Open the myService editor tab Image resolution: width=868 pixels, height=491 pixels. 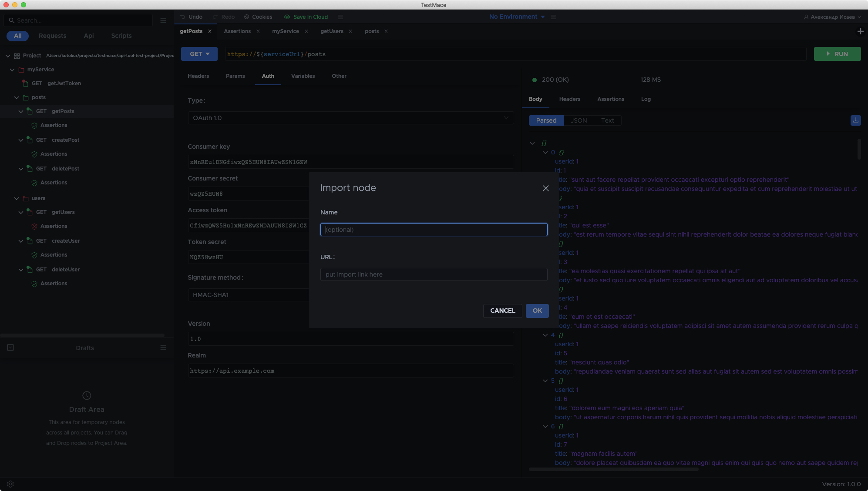285,31
